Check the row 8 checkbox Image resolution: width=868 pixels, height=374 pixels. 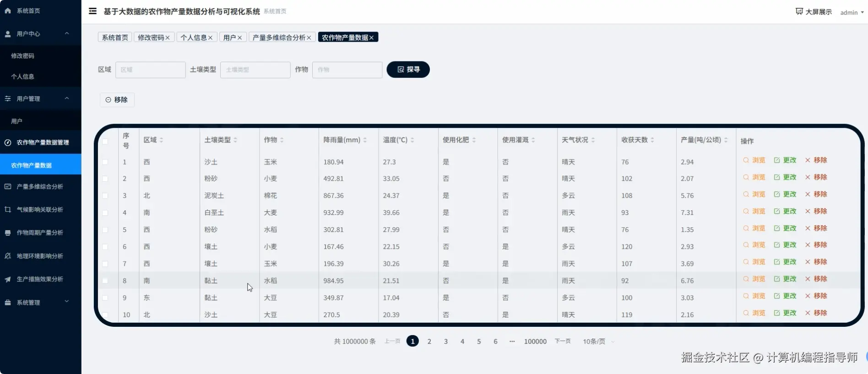click(105, 280)
